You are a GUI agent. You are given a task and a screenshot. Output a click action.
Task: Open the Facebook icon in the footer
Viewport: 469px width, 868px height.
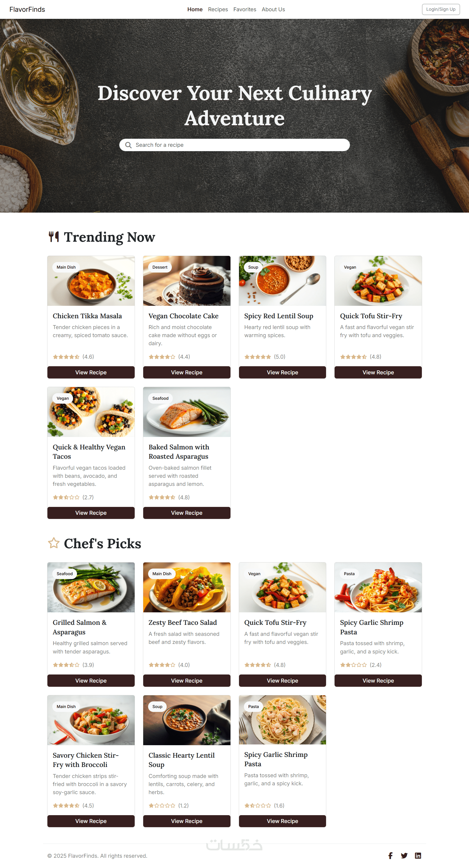[390, 856]
